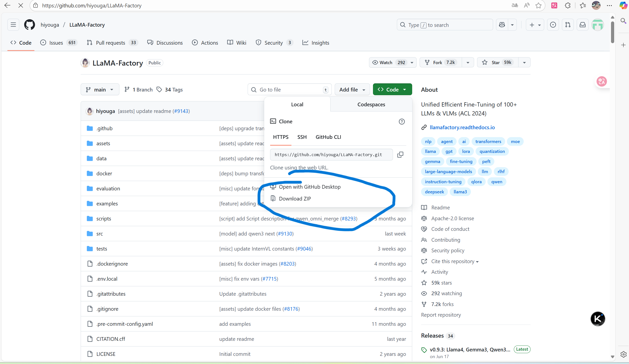Open the create new plus dropdown
Screen dimensions: 629x364
point(535,25)
